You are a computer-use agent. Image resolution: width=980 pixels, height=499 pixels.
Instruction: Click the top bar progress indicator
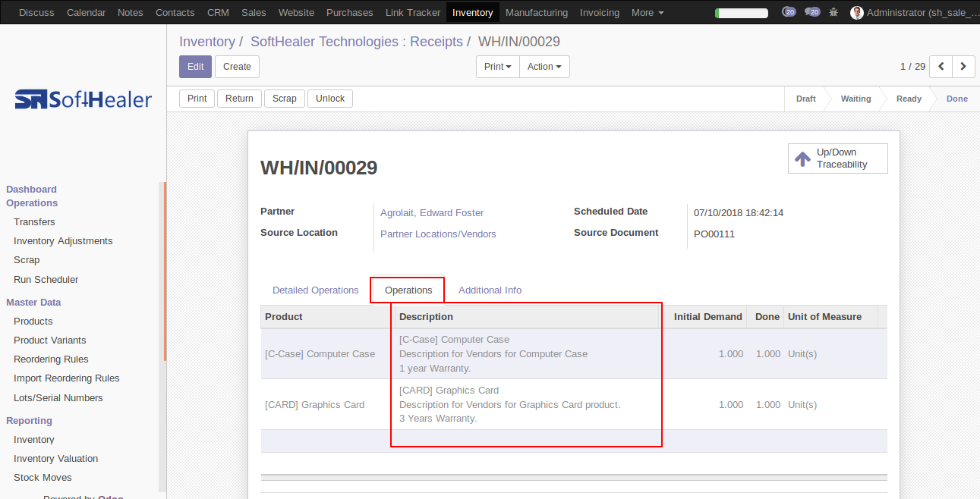click(x=742, y=13)
